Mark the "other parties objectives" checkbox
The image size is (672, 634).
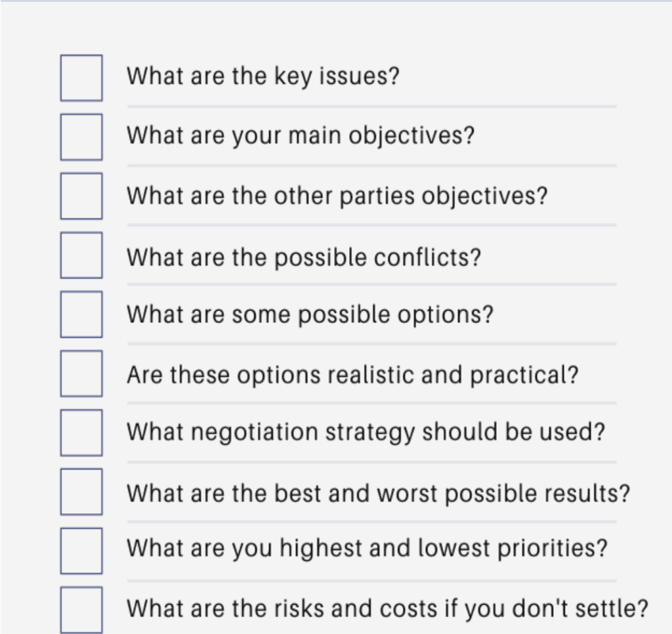[x=81, y=196]
